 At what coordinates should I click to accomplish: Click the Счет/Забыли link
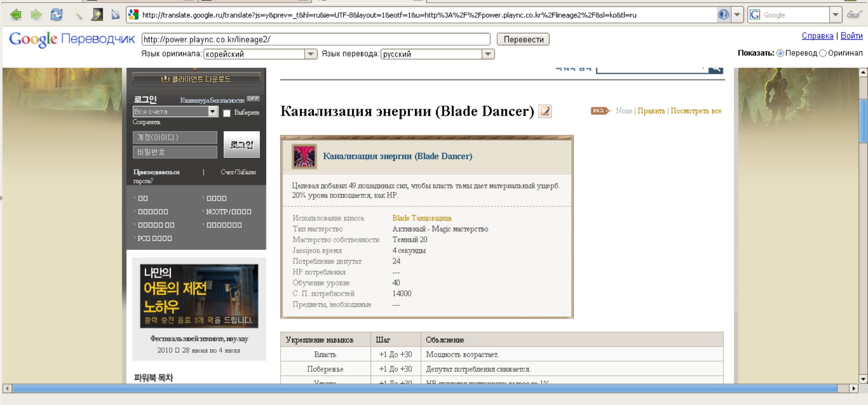238,172
